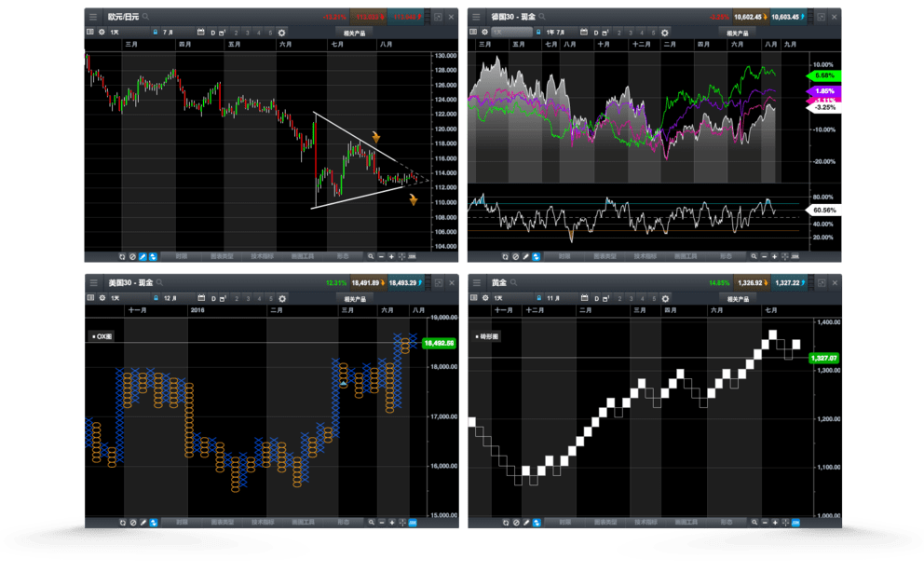Toggle the blue sync button below 德国30 chart
This screenshot has width=924, height=586.
(x=537, y=256)
